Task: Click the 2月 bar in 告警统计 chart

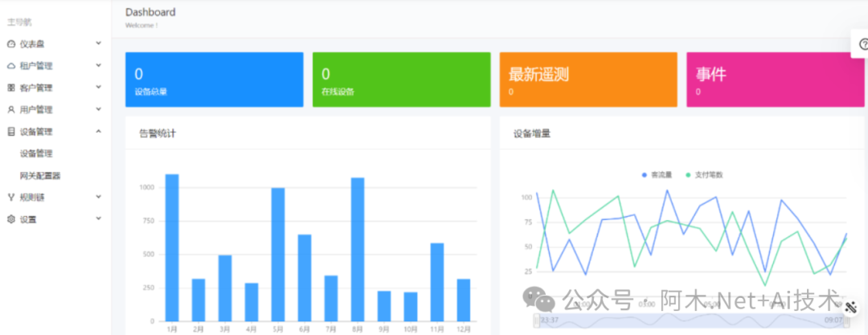Action: 199,300
